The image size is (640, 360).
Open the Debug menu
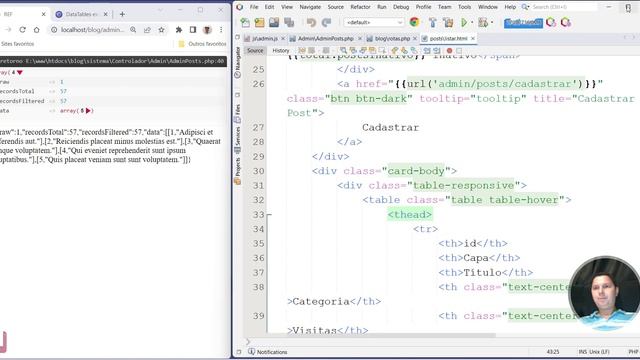point(401,7)
